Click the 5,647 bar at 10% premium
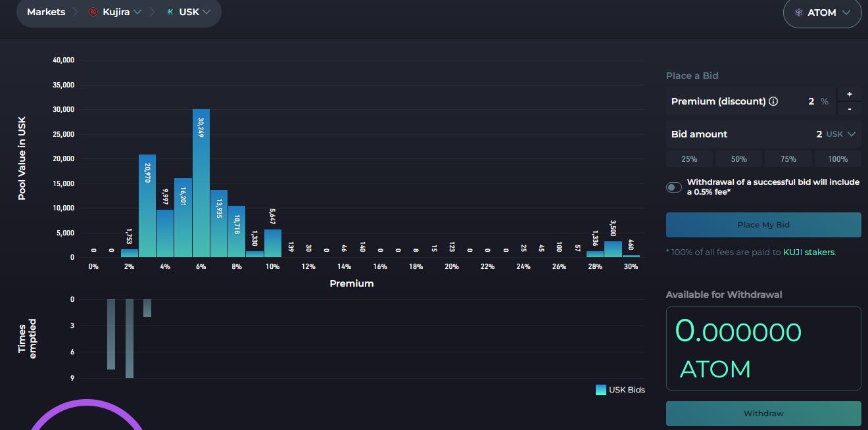The width and height of the screenshot is (868, 430). click(273, 243)
